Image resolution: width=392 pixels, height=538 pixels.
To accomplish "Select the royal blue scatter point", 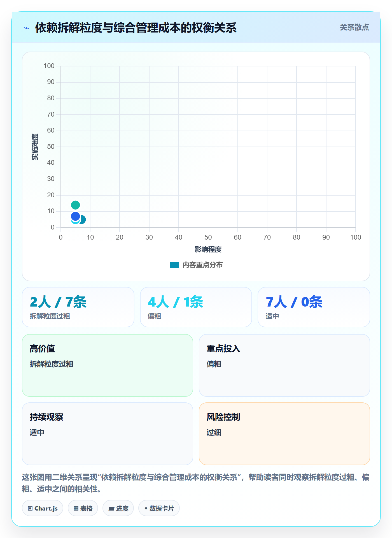I will (x=75, y=216).
